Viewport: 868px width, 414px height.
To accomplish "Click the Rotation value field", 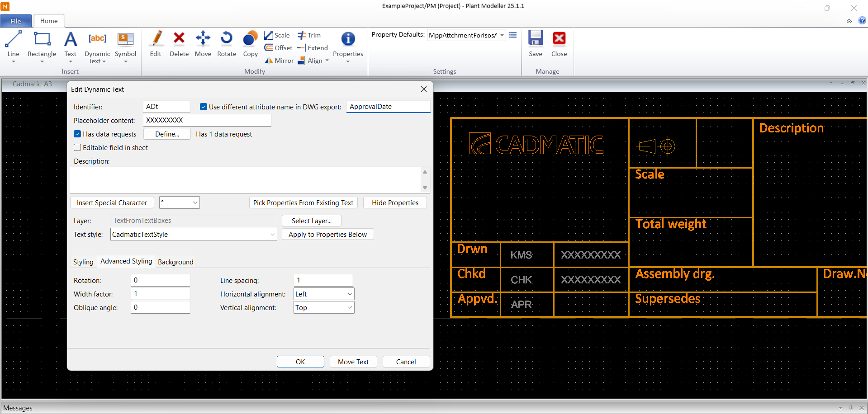I will [x=161, y=280].
